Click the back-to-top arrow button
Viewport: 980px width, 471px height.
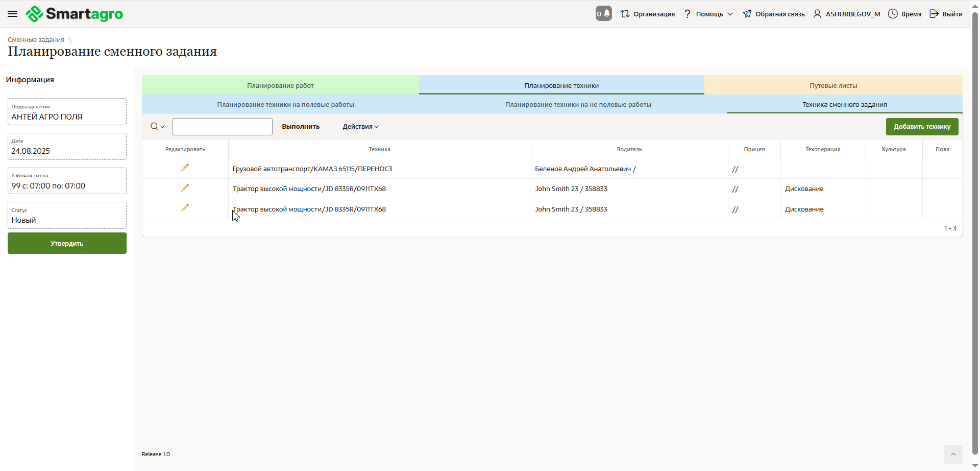click(952, 454)
